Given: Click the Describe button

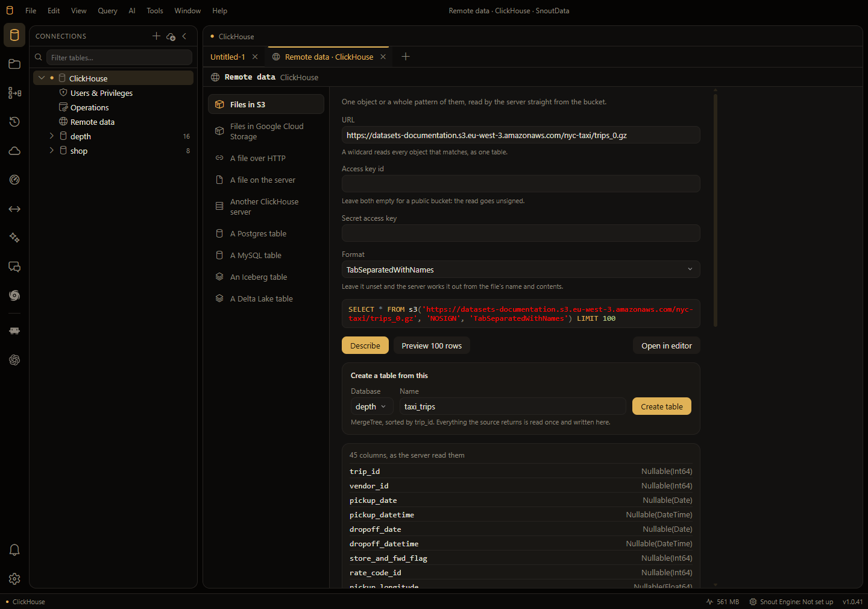Looking at the screenshot, I should tap(365, 346).
